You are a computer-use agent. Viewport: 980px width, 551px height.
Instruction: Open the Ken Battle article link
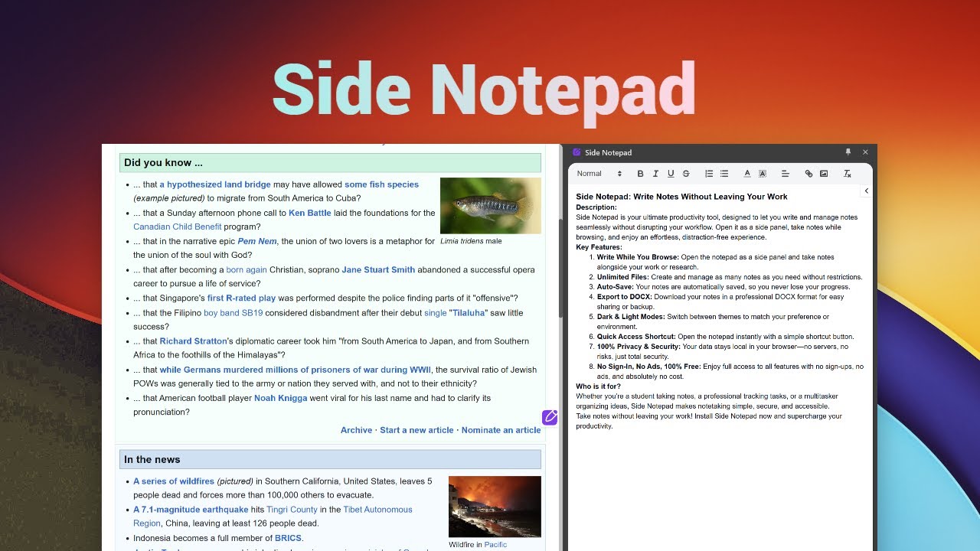310,213
